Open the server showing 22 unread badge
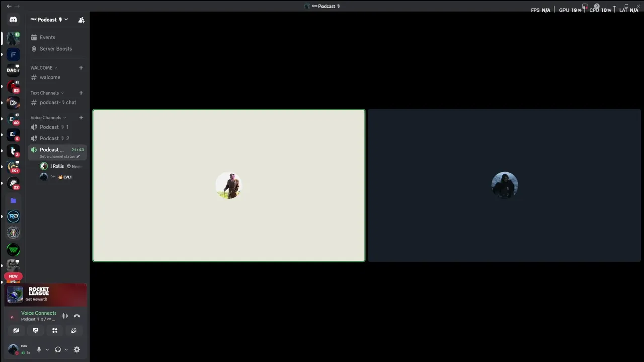This screenshot has width=644, height=362. pos(13,183)
